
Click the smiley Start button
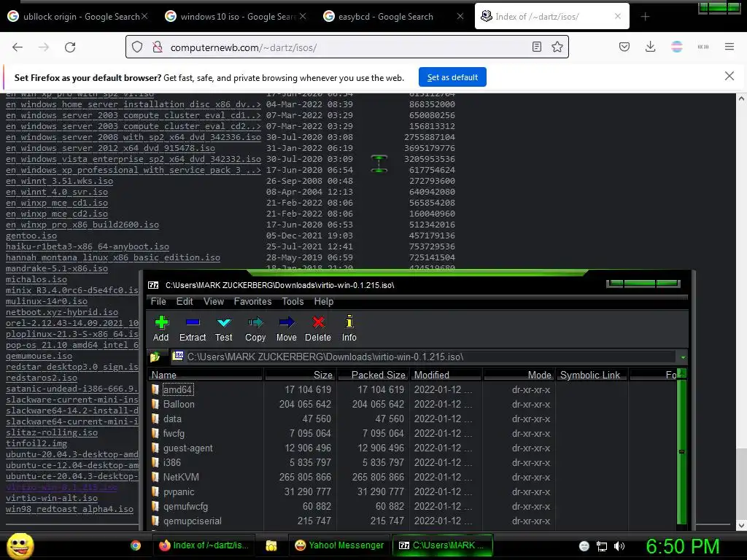pos(20,545)
